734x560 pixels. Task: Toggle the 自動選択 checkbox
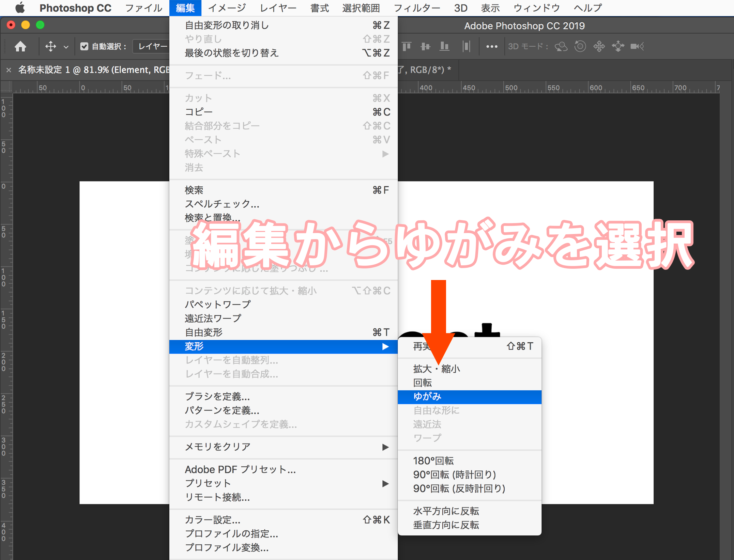[x=84, y=46]
